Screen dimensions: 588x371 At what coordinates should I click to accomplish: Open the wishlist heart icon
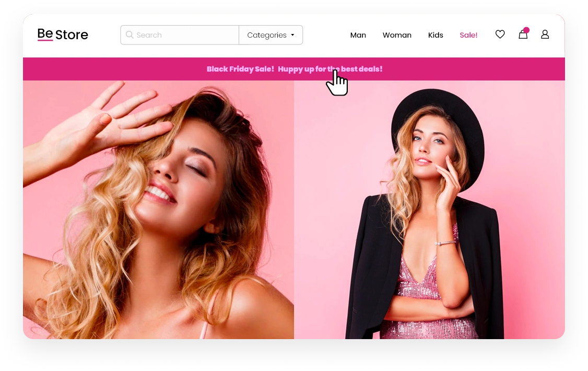500,34
